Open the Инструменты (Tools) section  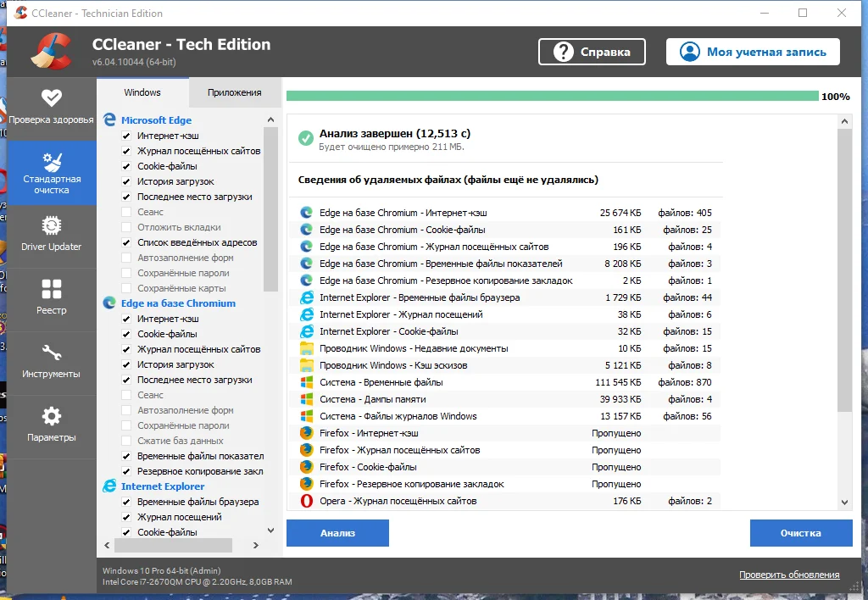pyautogui.click(x=52, y=364)
